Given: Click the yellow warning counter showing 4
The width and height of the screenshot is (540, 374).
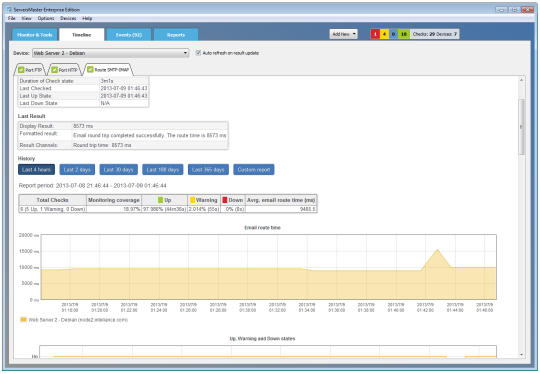Looking at the screenshot, I should 384,34.
